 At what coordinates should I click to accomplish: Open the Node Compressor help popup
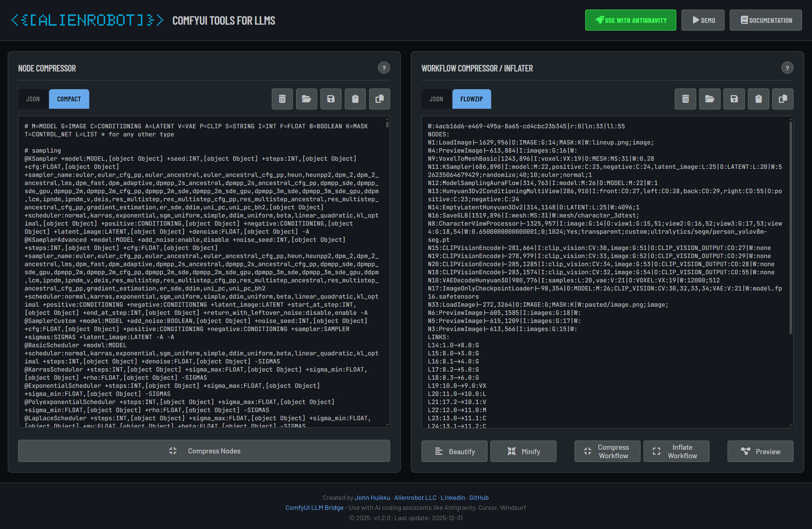pos(384,68)
